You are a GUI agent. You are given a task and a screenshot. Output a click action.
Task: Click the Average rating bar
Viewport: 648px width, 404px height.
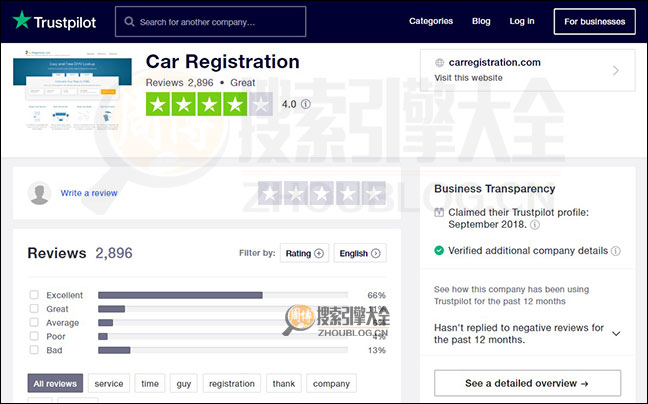tap(223, 323)
